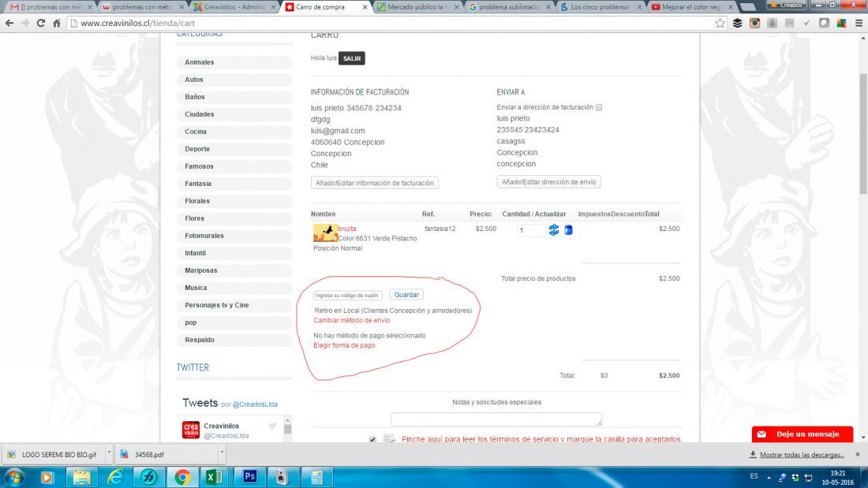868x488 pixels.
Task: Open File Explorer from the taskbar
Action: point(81,477)
